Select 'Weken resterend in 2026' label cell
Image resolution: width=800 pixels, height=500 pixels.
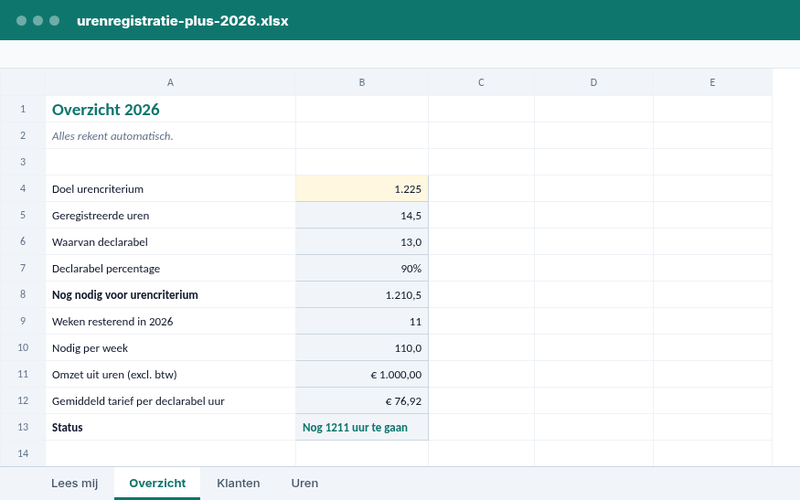pyautogui.click(x=170, y=321)
